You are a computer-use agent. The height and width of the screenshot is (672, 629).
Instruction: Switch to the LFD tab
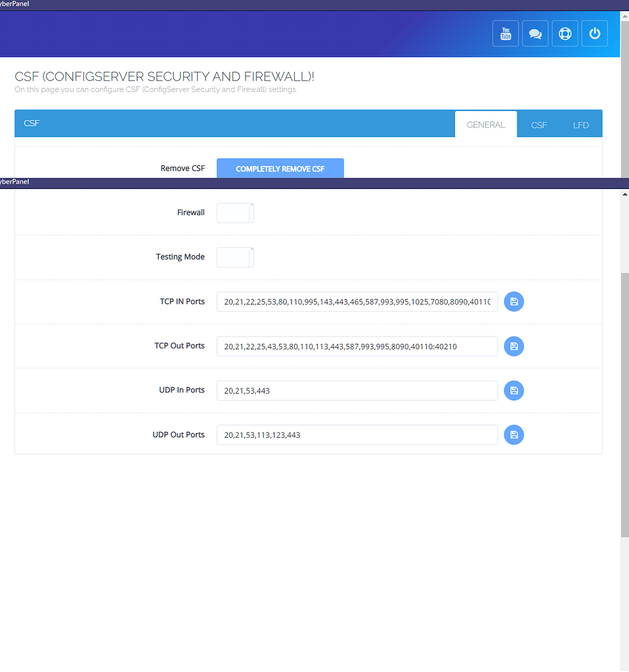pos(580,125)
